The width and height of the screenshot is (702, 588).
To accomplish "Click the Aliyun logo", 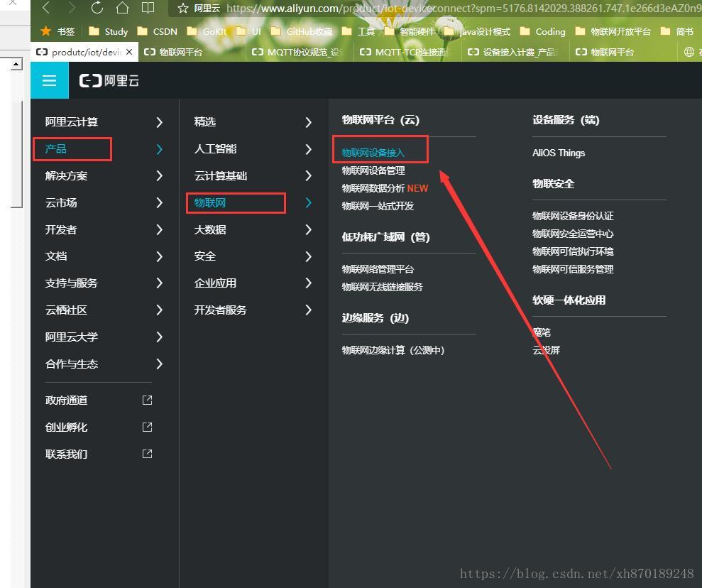I will (x=109, y=81).
